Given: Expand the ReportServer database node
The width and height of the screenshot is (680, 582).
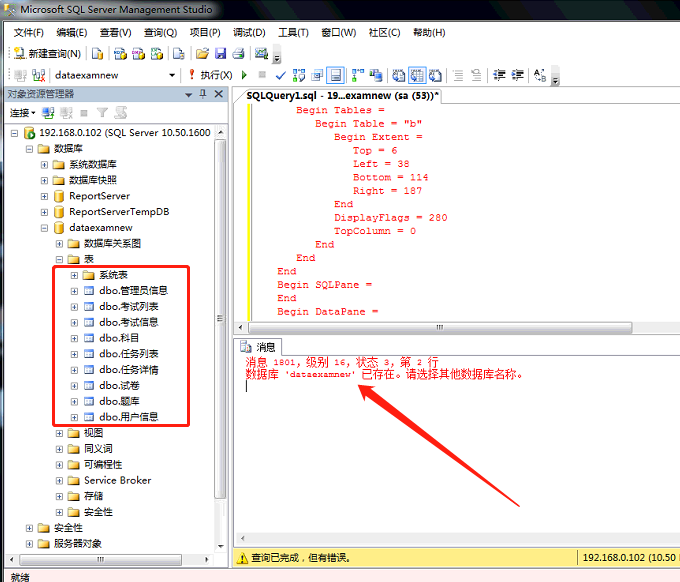Looking at the screenshot, I should (x=44, y=196).
